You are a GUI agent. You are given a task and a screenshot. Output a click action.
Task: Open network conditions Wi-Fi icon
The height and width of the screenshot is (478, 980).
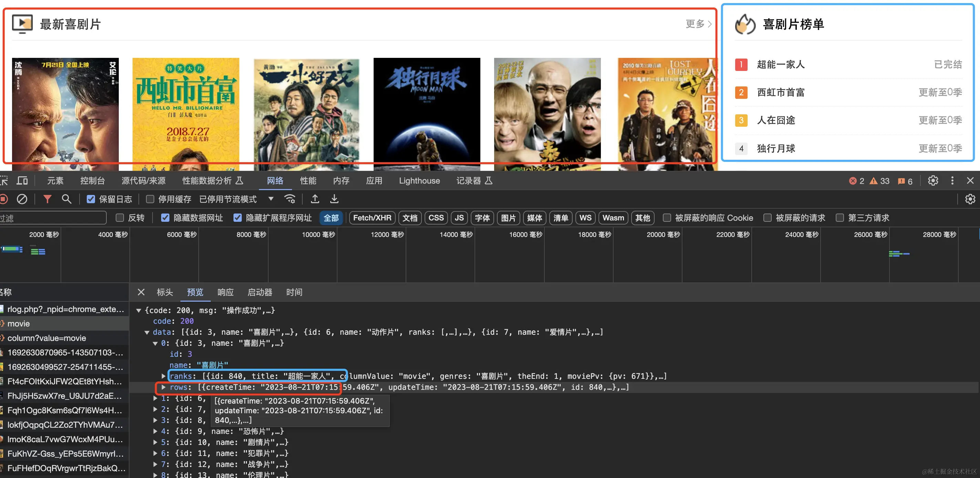click(290, 199)
